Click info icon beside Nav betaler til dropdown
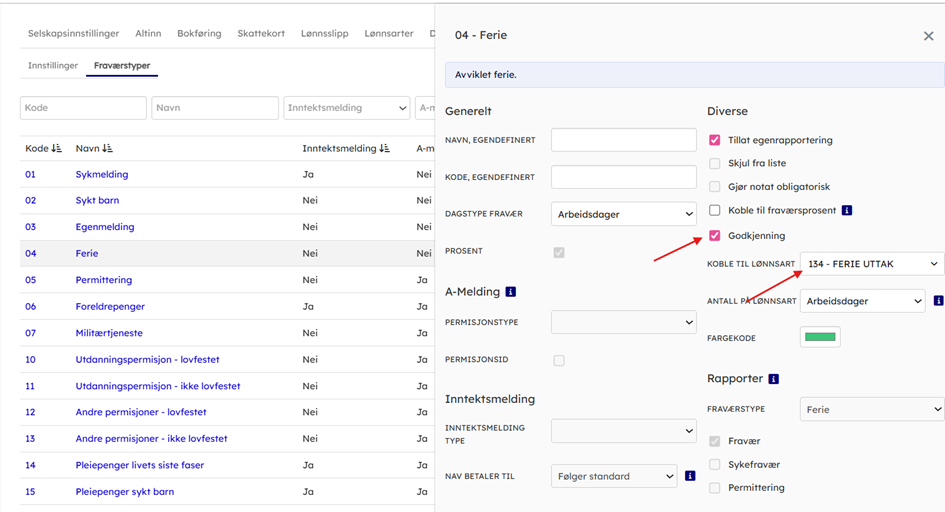This screenshot has width=945, height=512. point(690,476)
